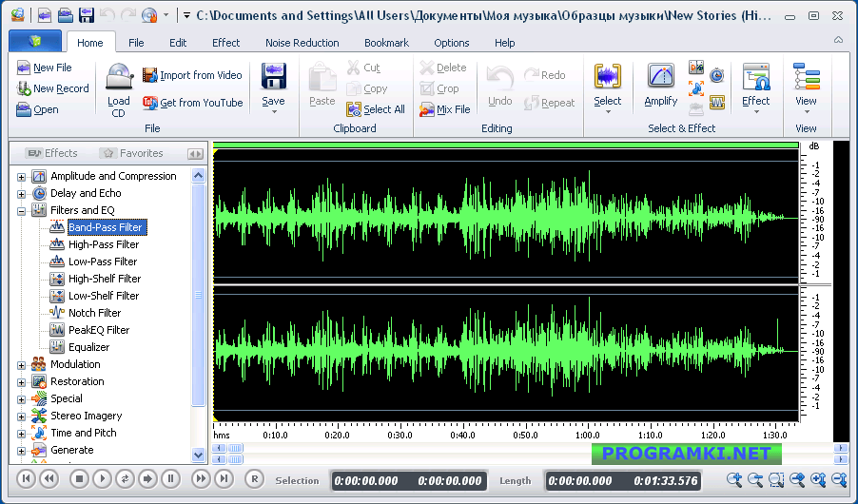Collapse the Filters and EQ category

21,211
